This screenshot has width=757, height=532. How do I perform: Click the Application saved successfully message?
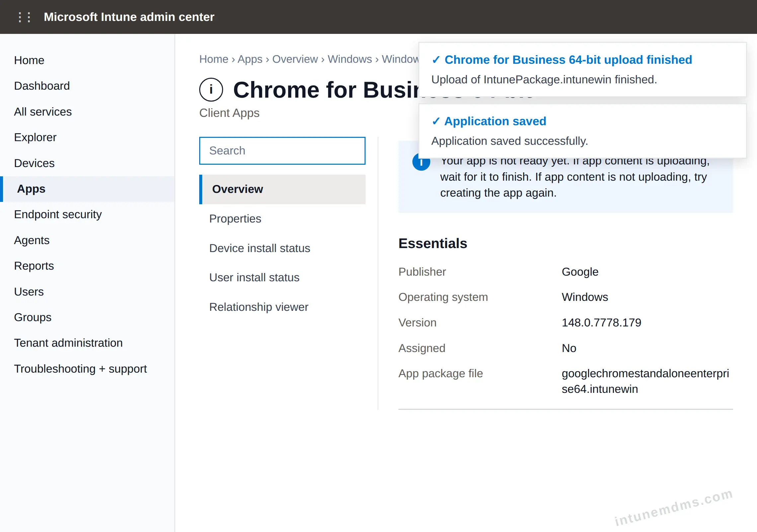pos(510,141)
